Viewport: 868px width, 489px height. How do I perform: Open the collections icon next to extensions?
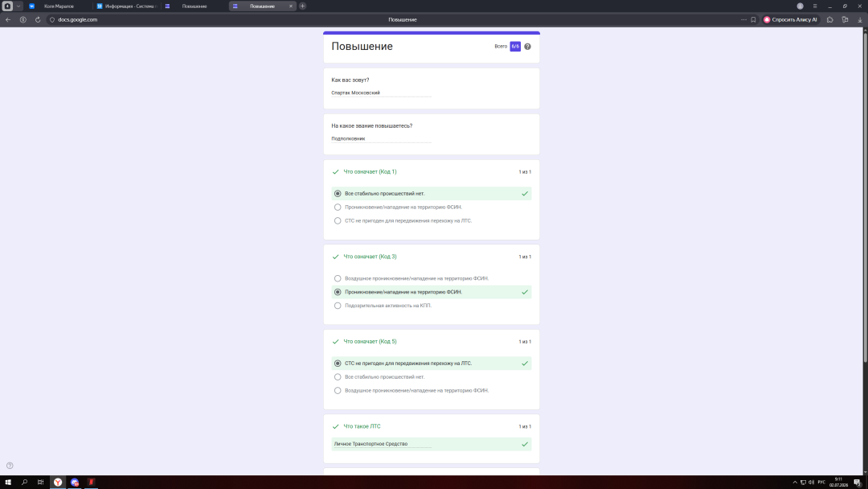pos(845,19)
